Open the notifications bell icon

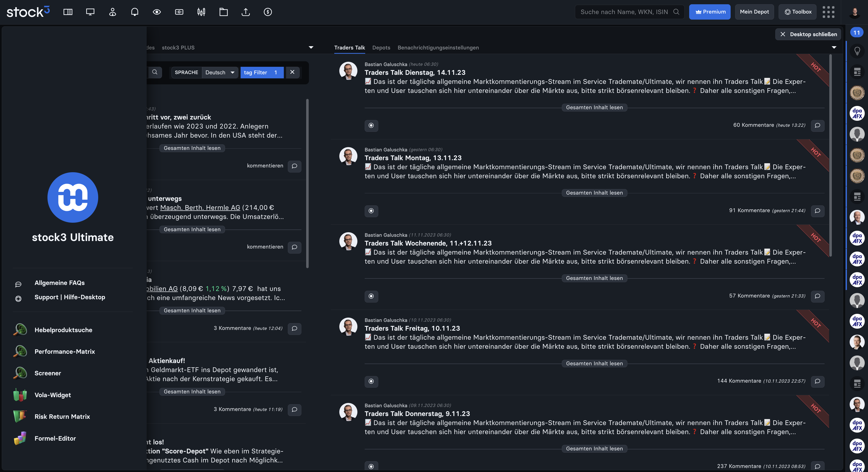[134, 12]
